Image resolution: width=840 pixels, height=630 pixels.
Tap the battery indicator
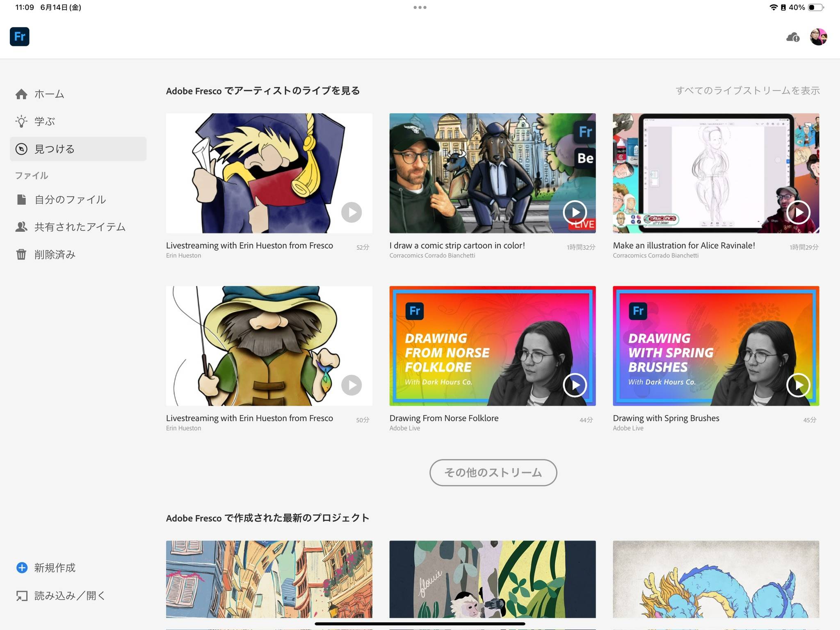click(816, 7)
